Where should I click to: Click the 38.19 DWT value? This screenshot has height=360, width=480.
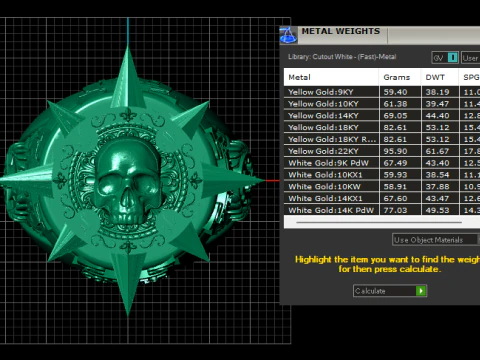(438, 92)
